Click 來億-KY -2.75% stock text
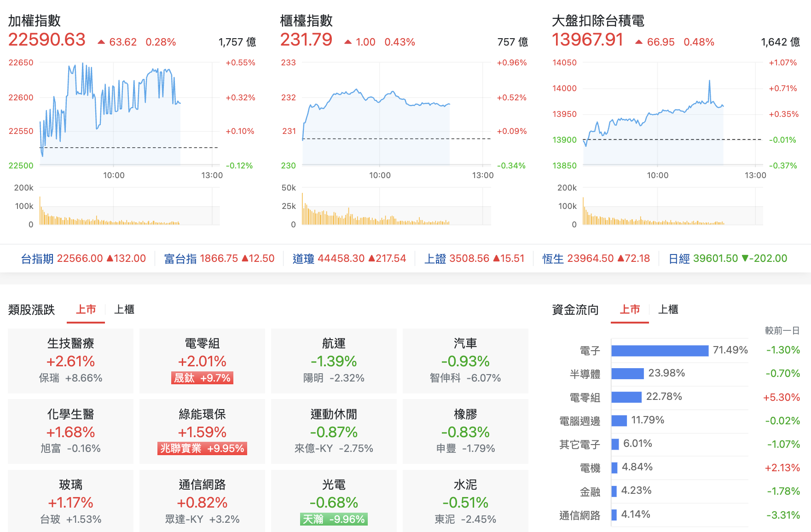This screenshot has height=532, width=811. pos(334,448)
